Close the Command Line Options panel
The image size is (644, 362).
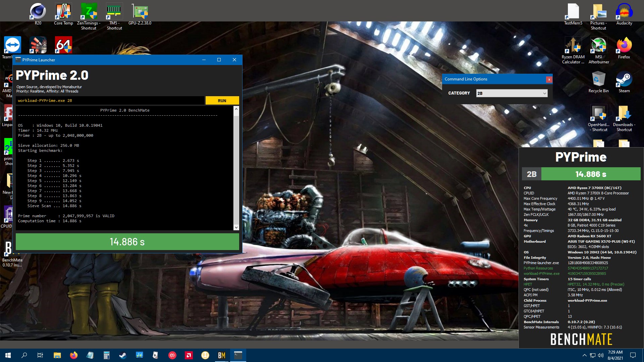[x=549, y=79]
